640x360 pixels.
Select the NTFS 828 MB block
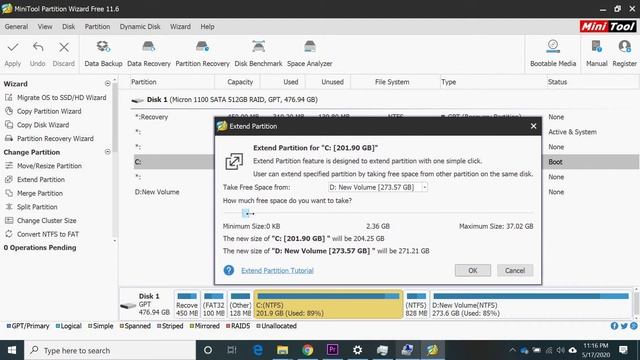pyautogui.click(x=416, y=304)
